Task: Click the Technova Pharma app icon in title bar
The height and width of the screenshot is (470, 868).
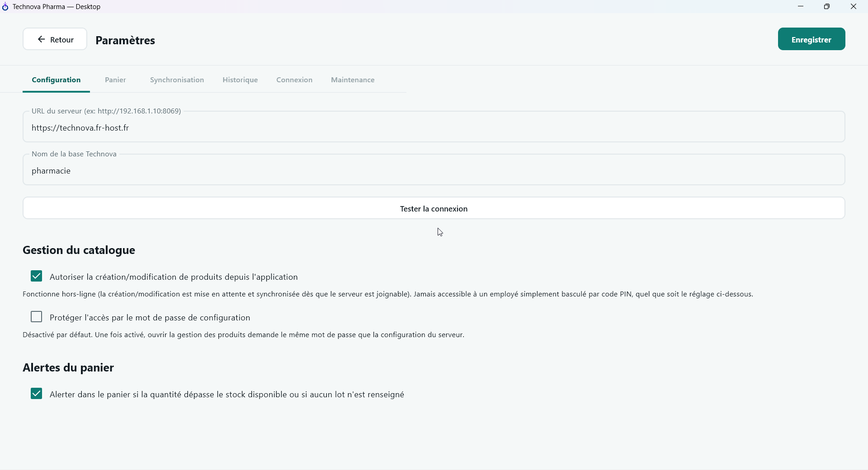Action: [x=5, y=7]
